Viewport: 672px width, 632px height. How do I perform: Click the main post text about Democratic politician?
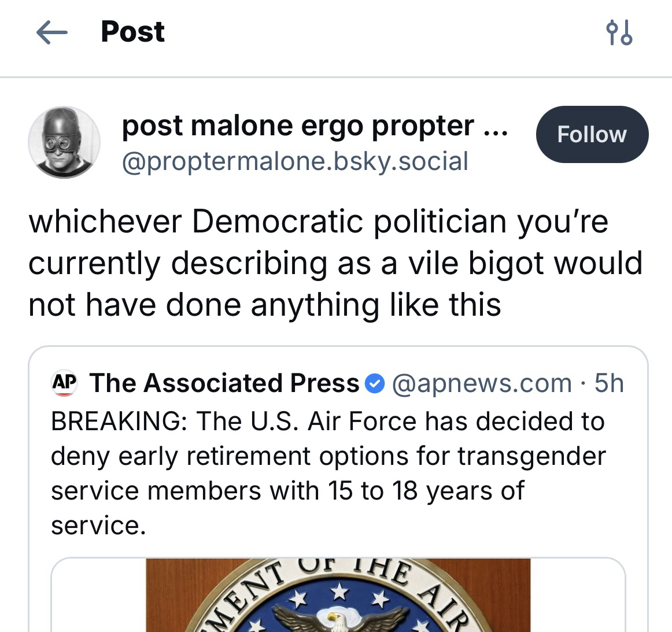coord(335,263)
